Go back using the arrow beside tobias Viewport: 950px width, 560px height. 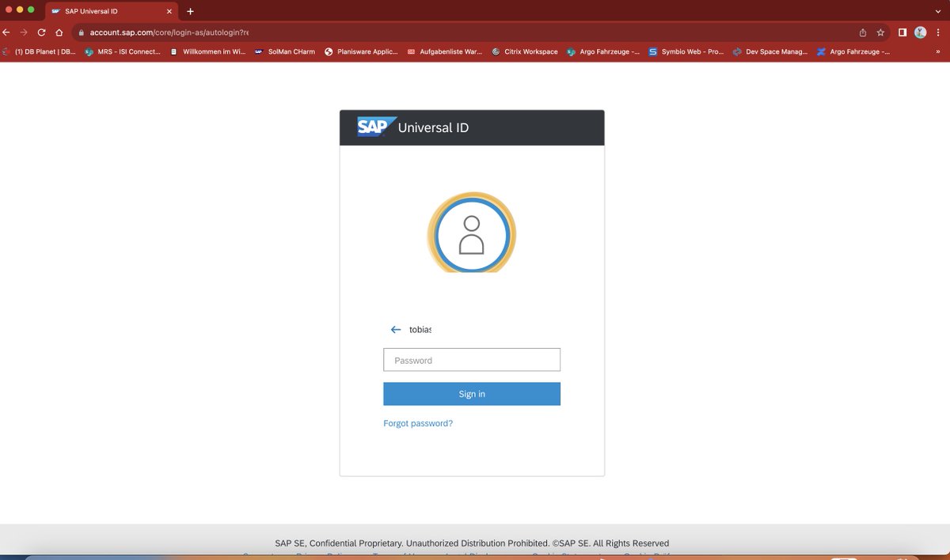[396, 329]
